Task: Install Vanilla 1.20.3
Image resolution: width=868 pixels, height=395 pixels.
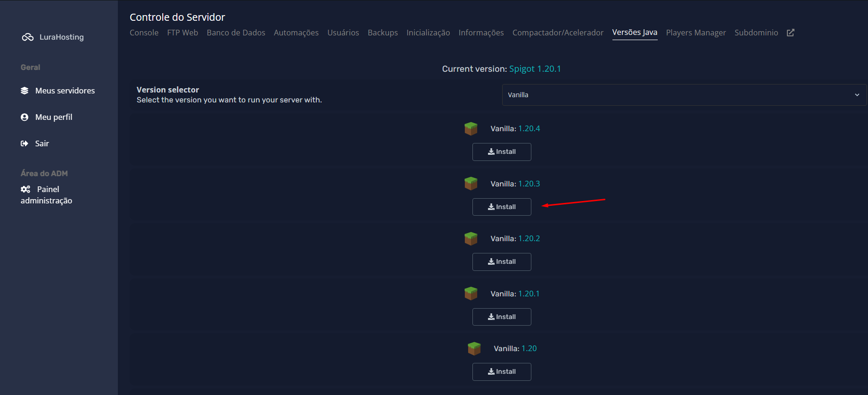Action: (x=502, y=207)
